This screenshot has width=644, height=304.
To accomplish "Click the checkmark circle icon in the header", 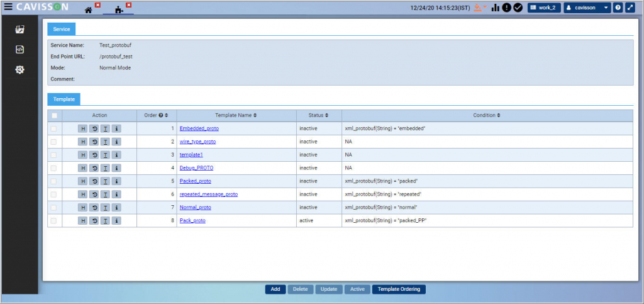I will point(518,8).
